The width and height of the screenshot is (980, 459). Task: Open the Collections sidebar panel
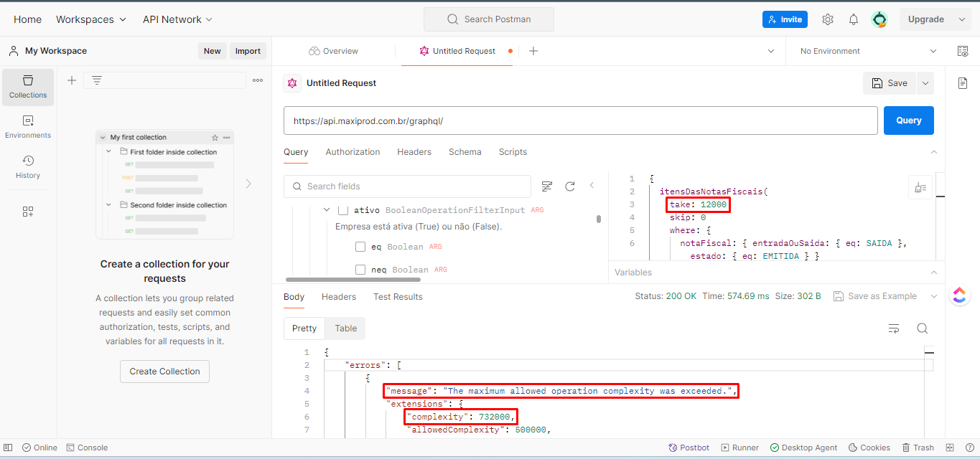(28, 87)
